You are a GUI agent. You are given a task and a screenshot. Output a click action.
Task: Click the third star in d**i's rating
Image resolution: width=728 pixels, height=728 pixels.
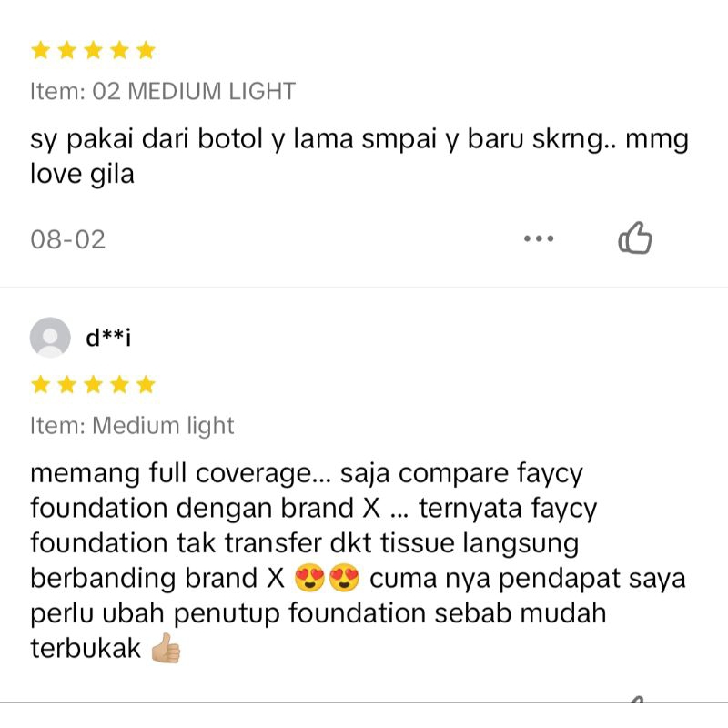[x=94, y=384]
